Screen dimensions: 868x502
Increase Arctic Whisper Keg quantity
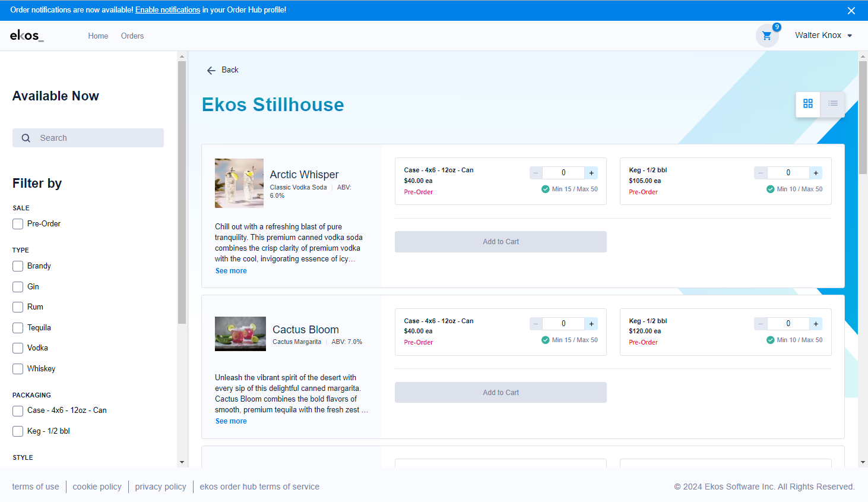[816, 173]
